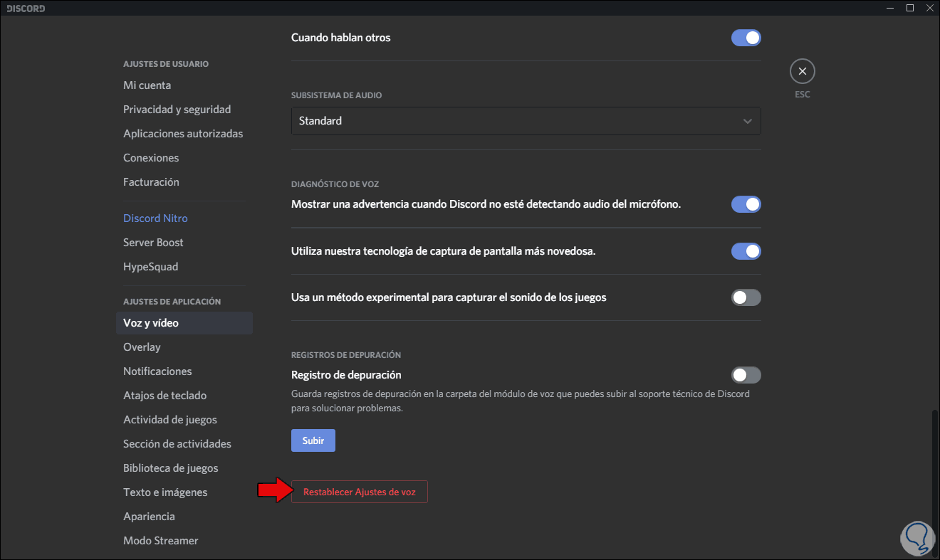Viewport: 940px width, 560px height.
Task: Click the Discord logo in title bar
Action: tap(26, 9)
